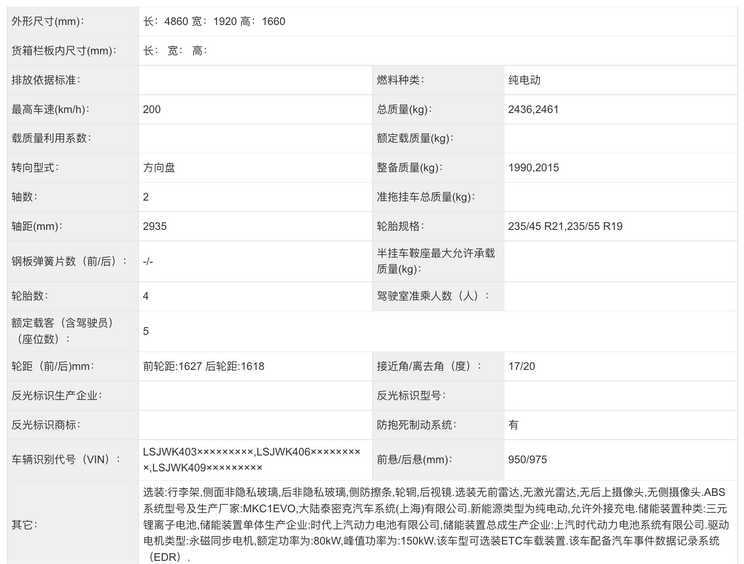Click the 其它 label cell

coord(23,524)
